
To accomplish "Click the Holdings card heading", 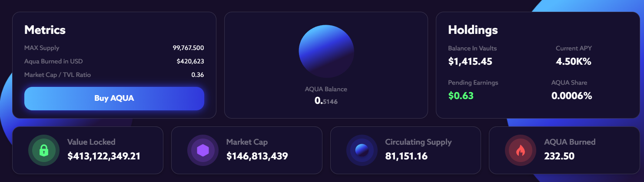I will tap(473, 30).
